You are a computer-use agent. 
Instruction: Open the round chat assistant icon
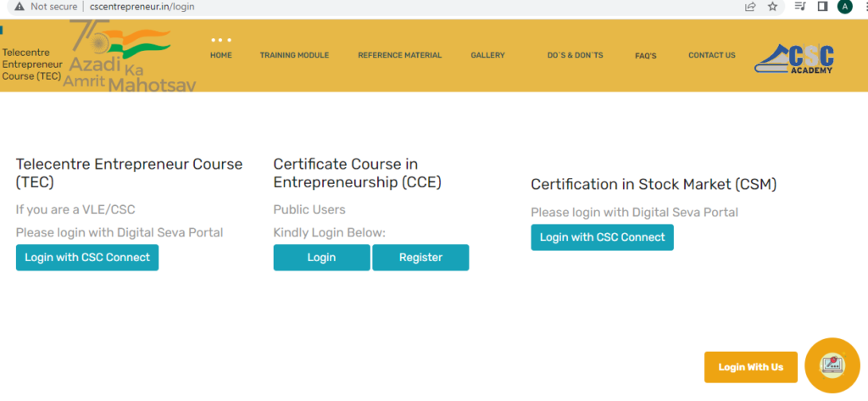[x=832, y=365]
